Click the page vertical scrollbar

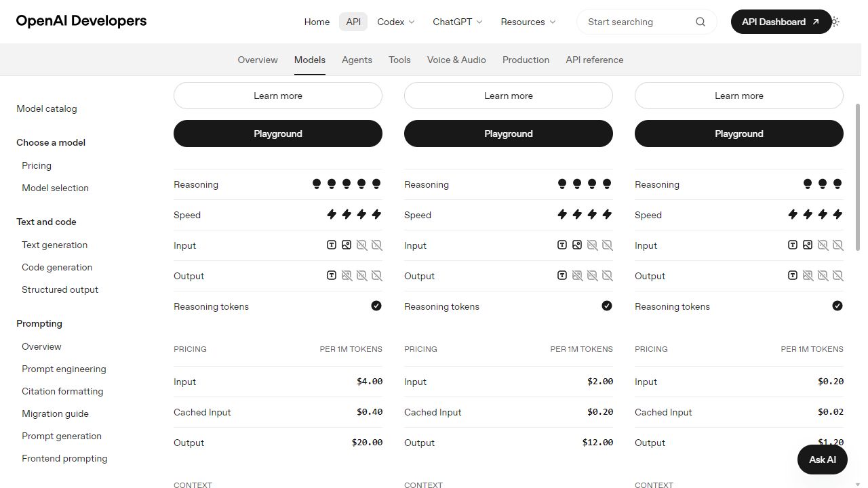tap(858, 176)
